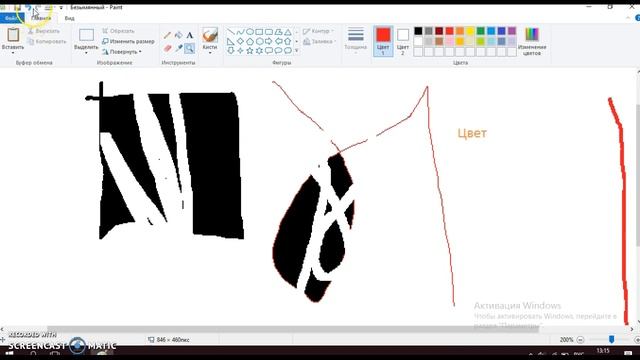Choose the Diamond shape
The height and width of the screenshot is (360, 640).
pyautogui.click(x=240, y=41)
